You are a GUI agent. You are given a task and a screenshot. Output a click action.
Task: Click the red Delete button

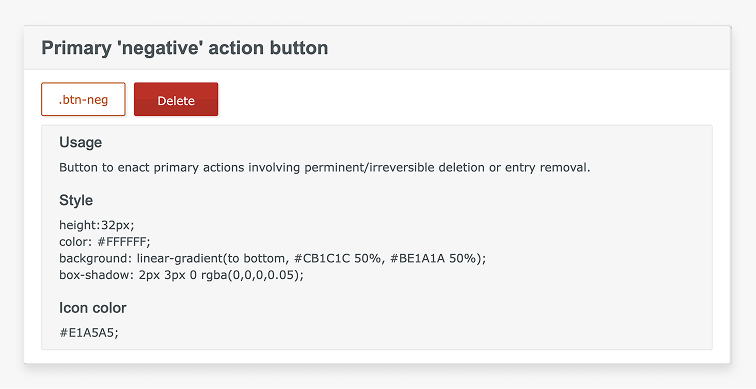coord(176,99)
